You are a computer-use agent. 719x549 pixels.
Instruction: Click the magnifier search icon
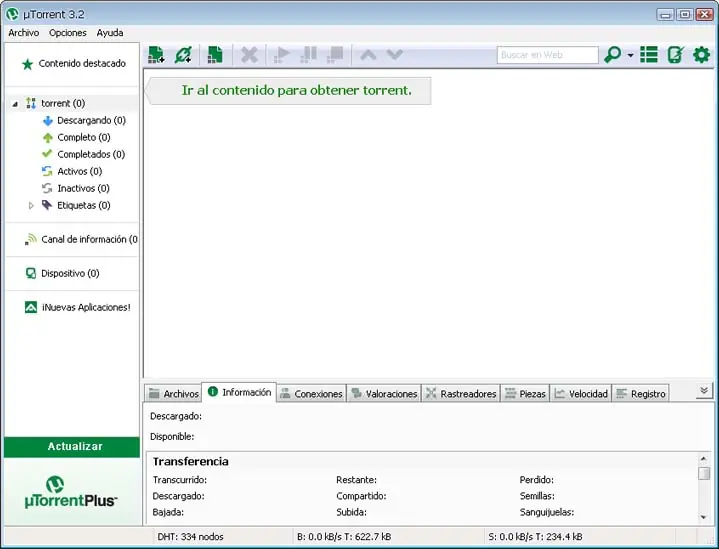point(613,55)
